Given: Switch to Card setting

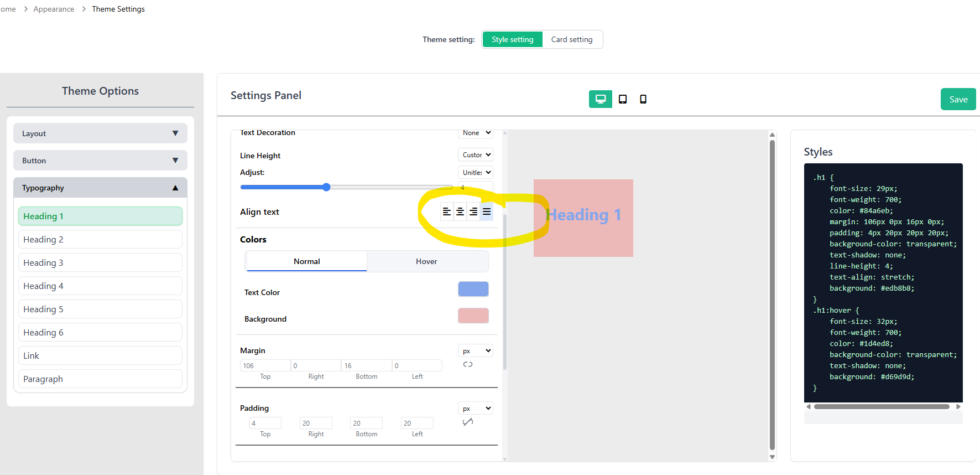Looking at the screenshot, I should click(x=572, y=39).
